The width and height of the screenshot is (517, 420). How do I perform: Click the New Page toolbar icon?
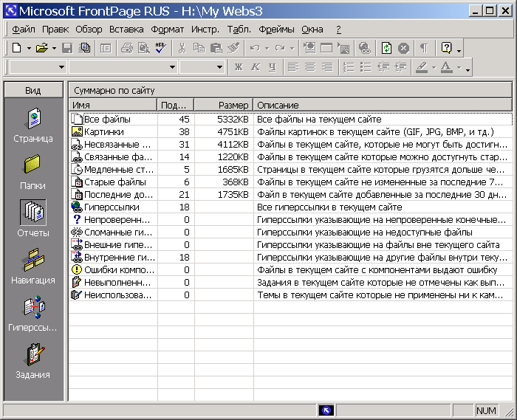16,48
